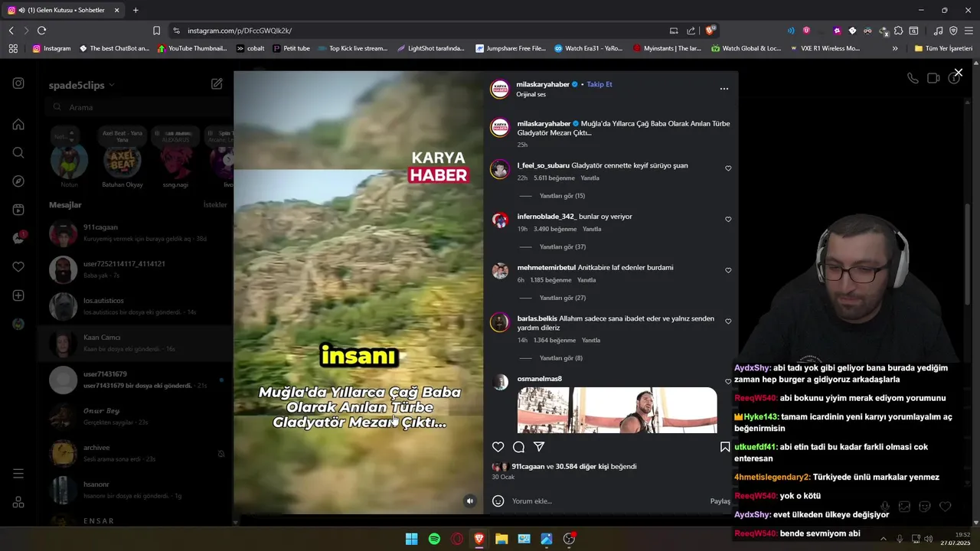Click 'Takip Et' follow link
The height and width of the screenshot is (551, 980).
click(x=599, y=84)
